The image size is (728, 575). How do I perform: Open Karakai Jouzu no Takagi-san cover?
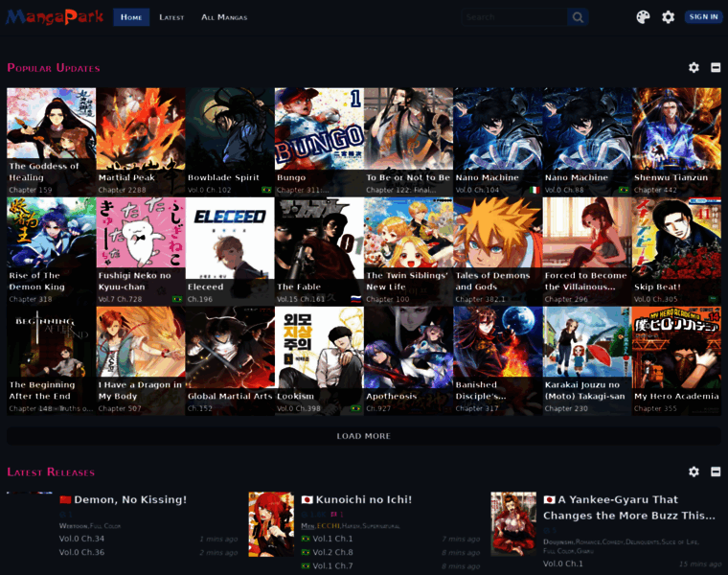(x=587, y=360)
